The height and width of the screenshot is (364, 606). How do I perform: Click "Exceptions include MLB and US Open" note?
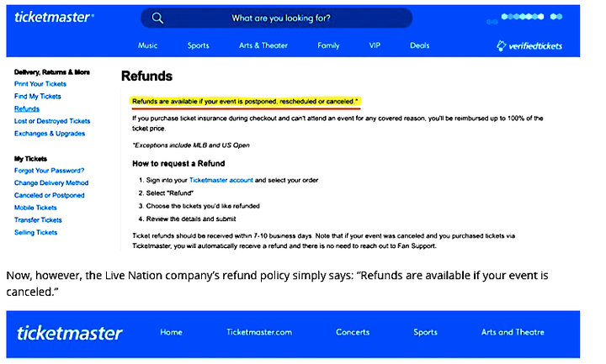coord(191,145)
